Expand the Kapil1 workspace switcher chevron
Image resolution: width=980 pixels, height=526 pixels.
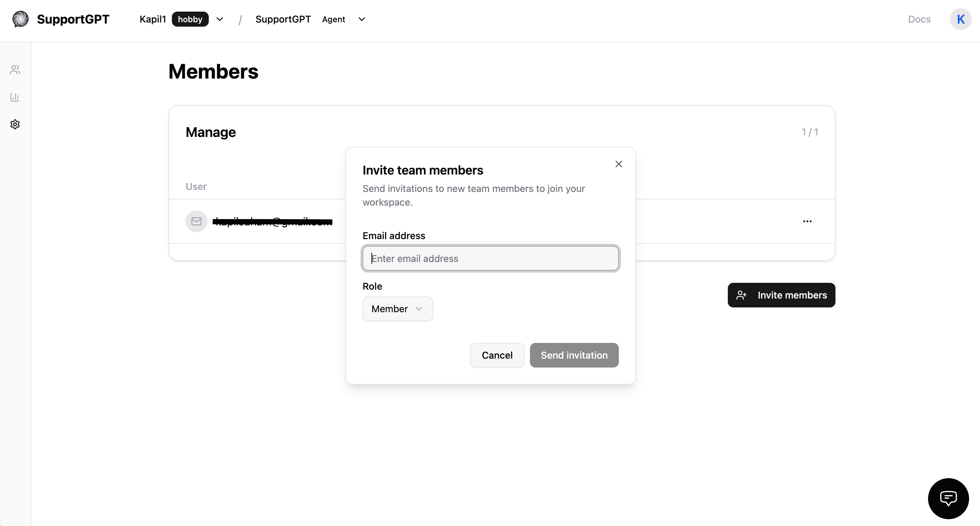pos(220,19)
